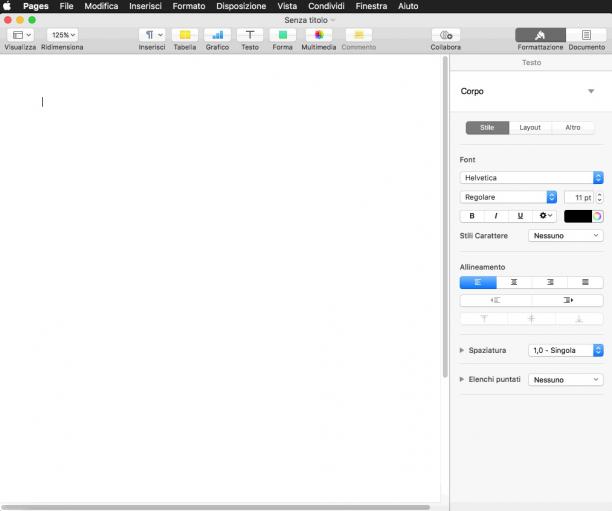Open the Visualizza view options
Screen dimensions: 612x511
pos(21,35)
